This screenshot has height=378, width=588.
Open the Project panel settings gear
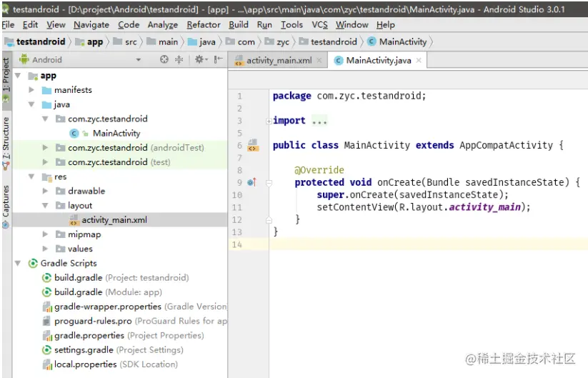tap(201, 59)
